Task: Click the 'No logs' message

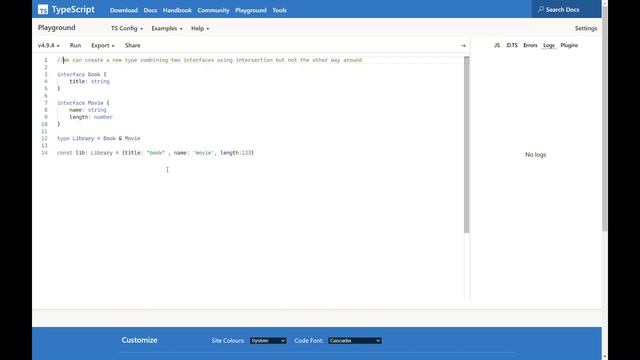Action: click(x=536, y=155)
